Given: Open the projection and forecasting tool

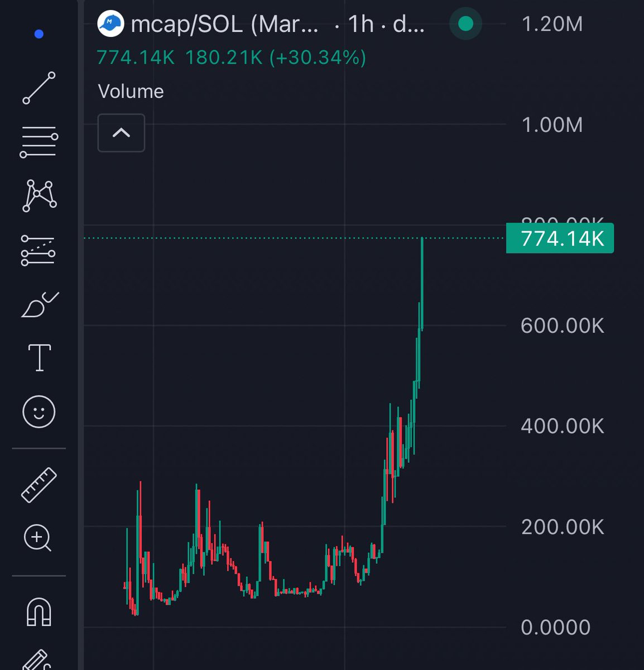Looking at the screenshot, I should [39, 250].
